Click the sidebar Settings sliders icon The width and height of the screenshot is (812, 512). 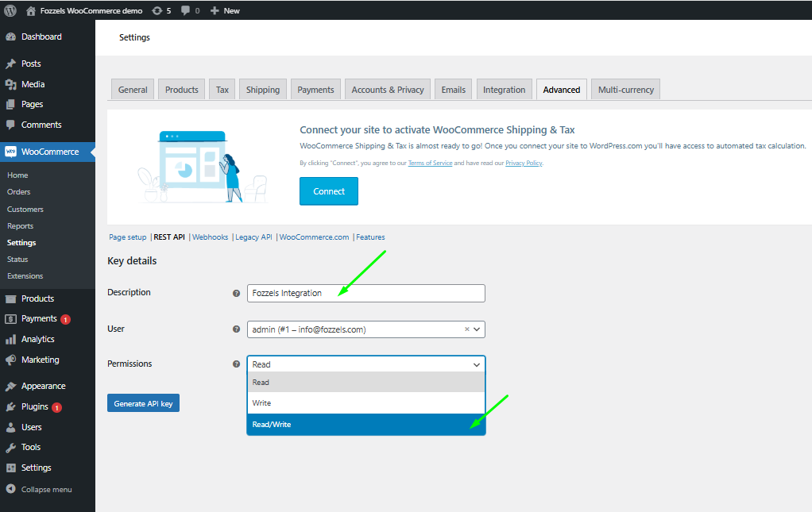click(x=10, y=468)
